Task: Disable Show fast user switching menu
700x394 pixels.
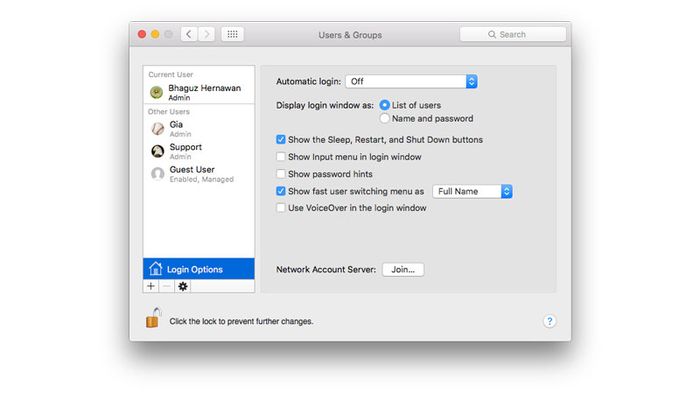Action: pos(280,191)
